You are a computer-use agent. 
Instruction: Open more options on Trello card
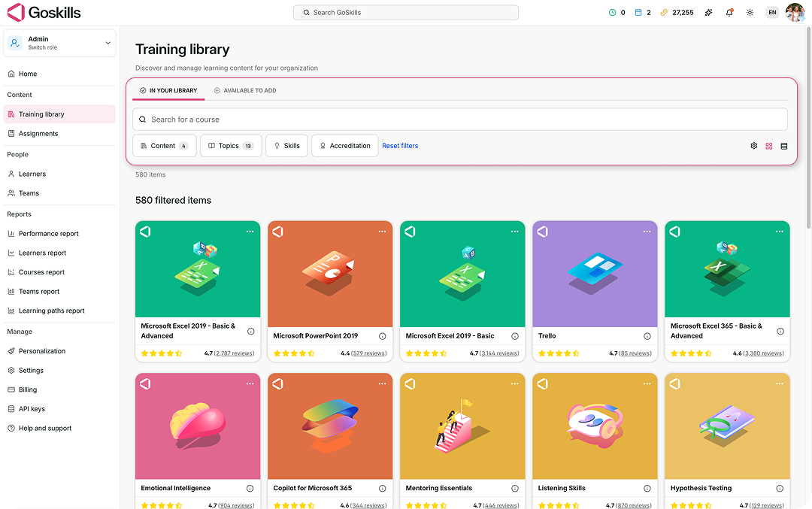[647, 232]
